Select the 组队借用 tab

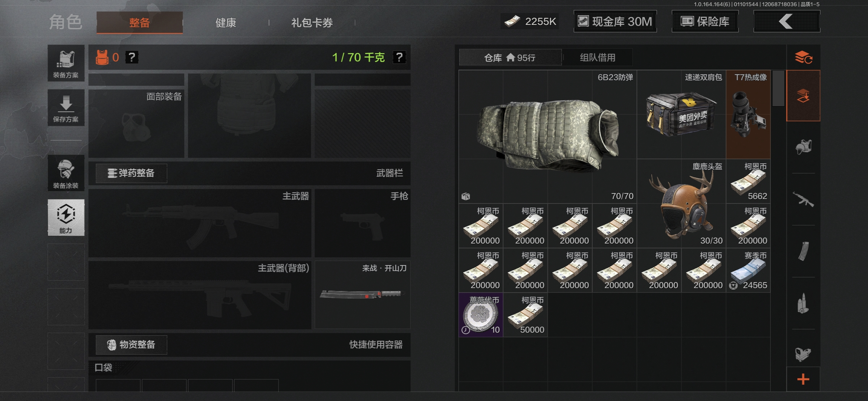(x=598, y=58)
